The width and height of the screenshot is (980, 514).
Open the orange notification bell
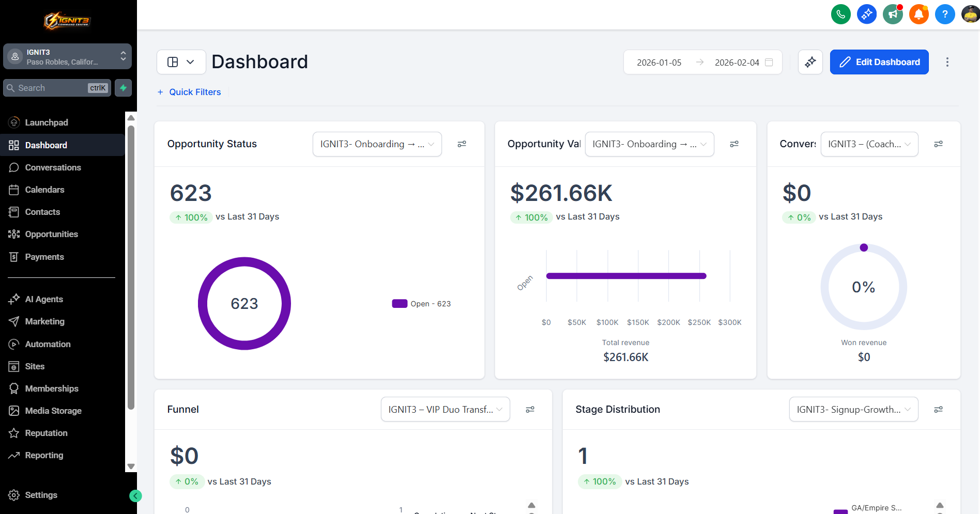(x=918, y=14)
